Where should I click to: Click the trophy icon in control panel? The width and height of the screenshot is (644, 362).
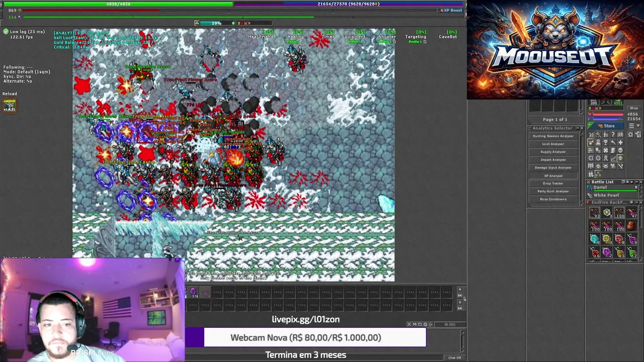click(x=606, y=142)
